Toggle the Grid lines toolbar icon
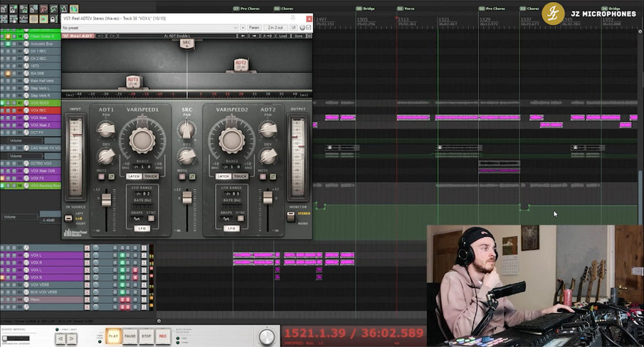This screenshot has height=347, width=644. tap(33, 19)
